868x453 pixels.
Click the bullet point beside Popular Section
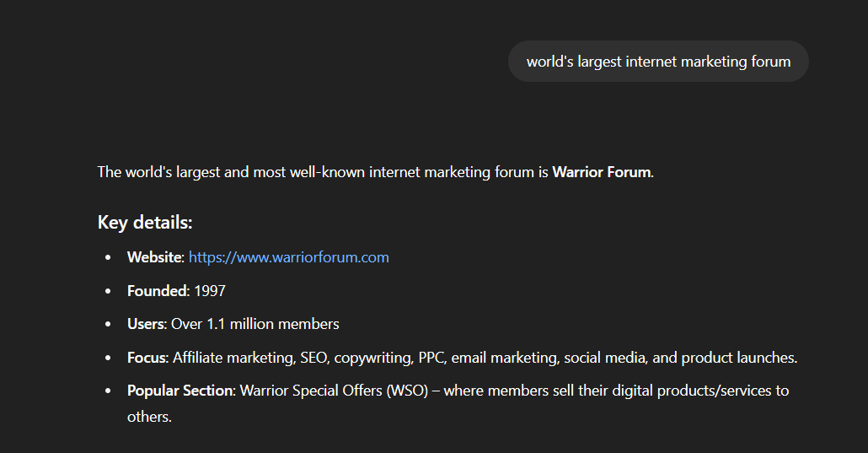108,391
